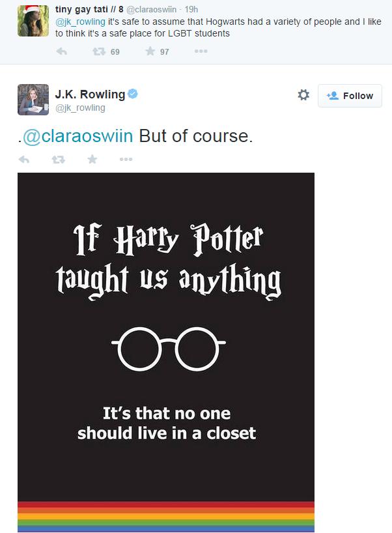392x533 pixels.
Task: Expand the Harry Potter closet poster image
Action: 166,352
